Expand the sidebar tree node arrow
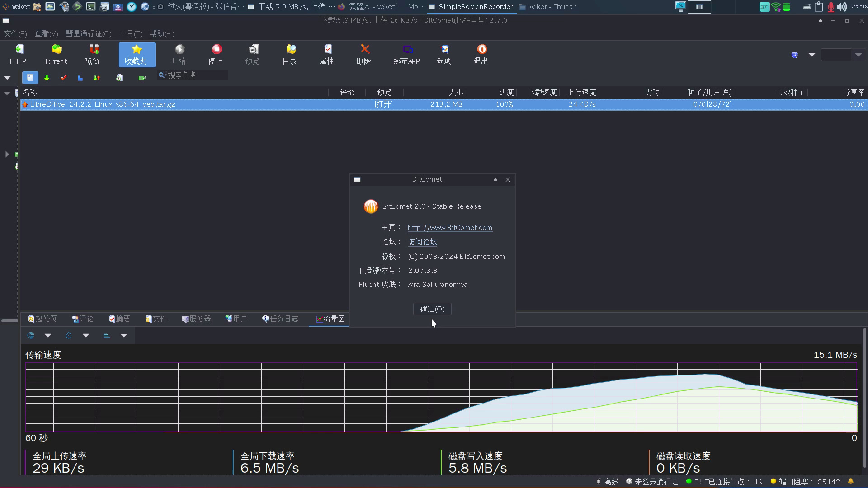Viewport: 868px width, 488px height. [7, 154]
